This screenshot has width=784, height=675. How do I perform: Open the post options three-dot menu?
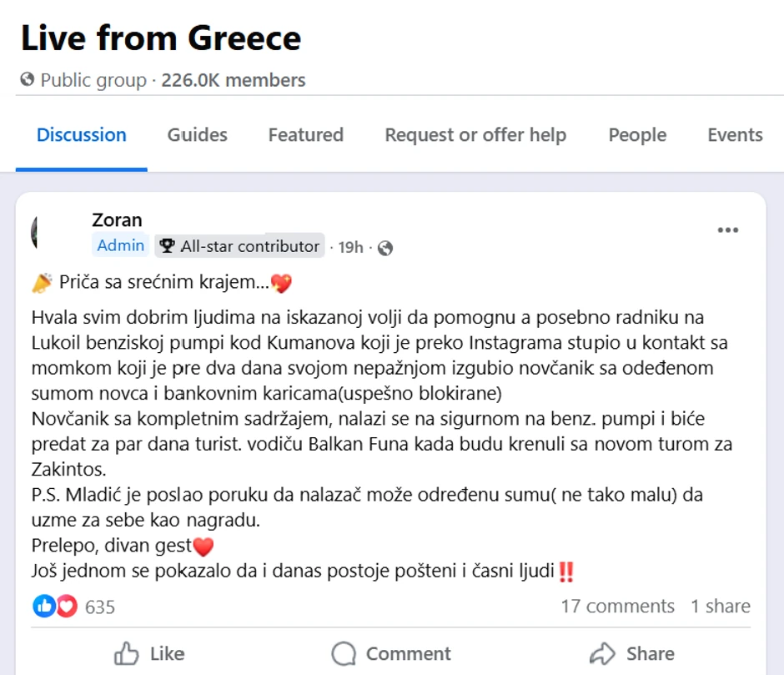coord(727,229)
